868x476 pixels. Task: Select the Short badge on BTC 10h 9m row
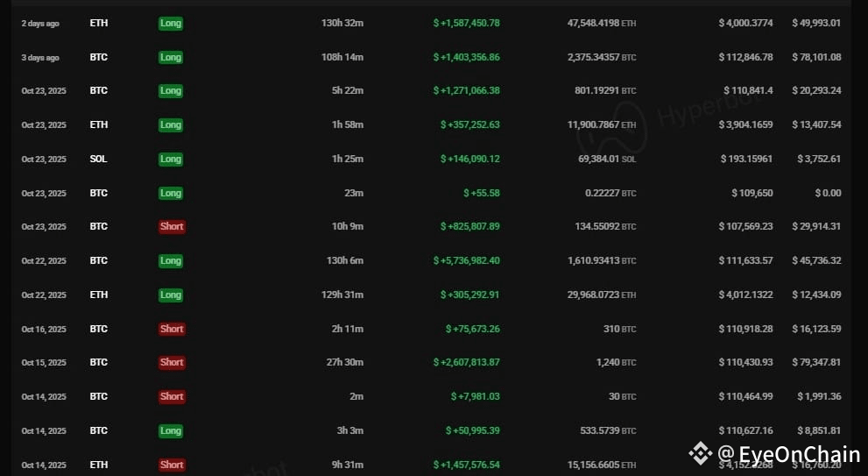[172, 227]
